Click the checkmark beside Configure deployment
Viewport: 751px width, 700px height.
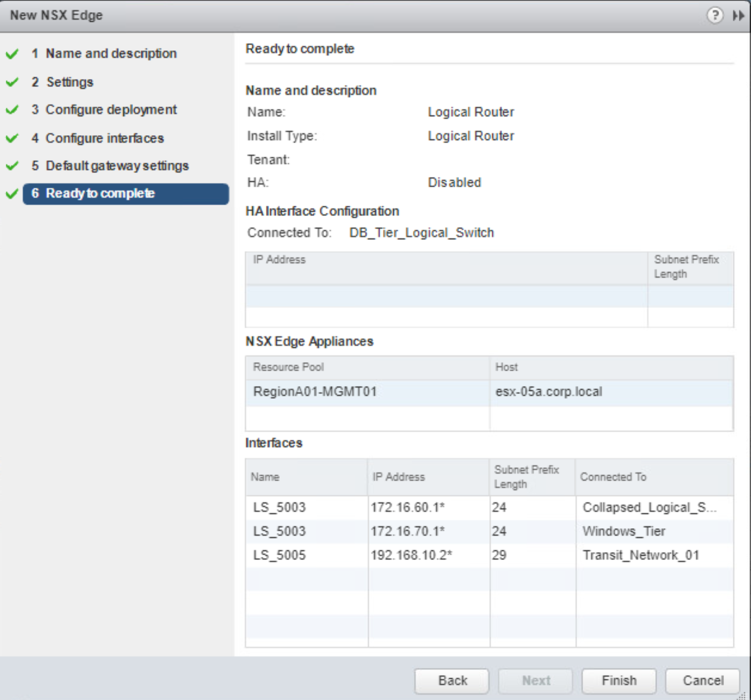click(x=12, y=110)
